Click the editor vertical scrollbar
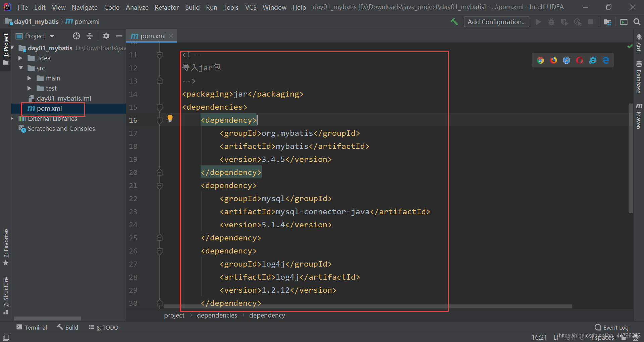 (x=631, y=158)
